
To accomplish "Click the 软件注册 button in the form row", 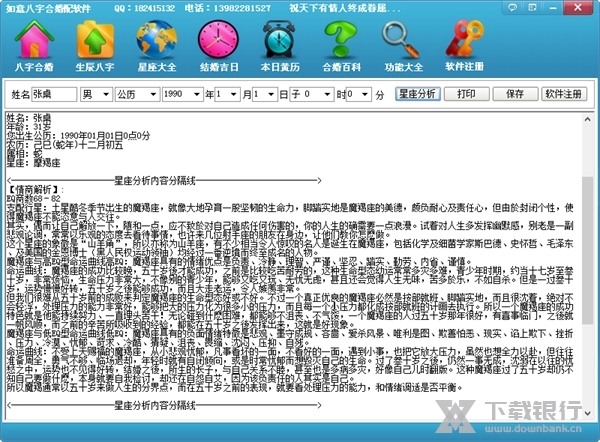I will [564, 94].
